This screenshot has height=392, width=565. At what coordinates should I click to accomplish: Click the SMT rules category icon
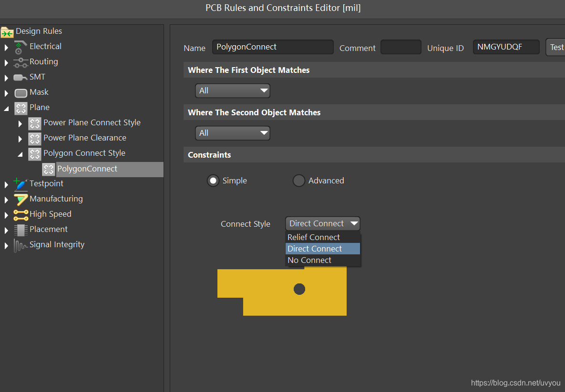pos(21,77)
